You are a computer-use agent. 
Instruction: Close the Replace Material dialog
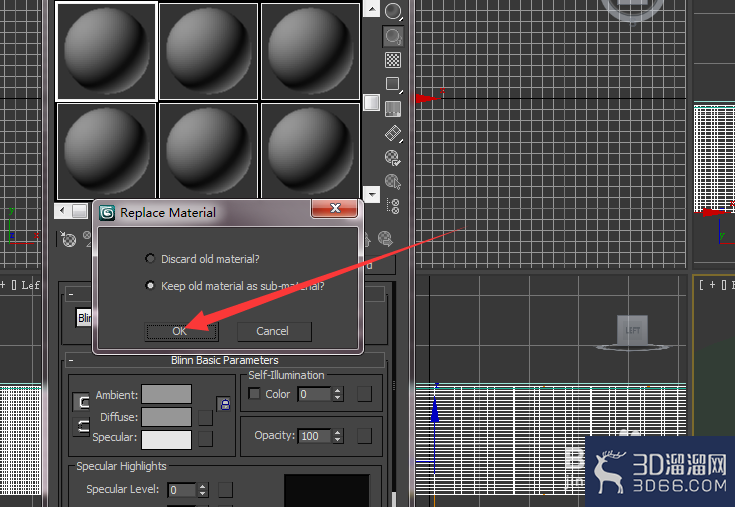pos(335,208)
